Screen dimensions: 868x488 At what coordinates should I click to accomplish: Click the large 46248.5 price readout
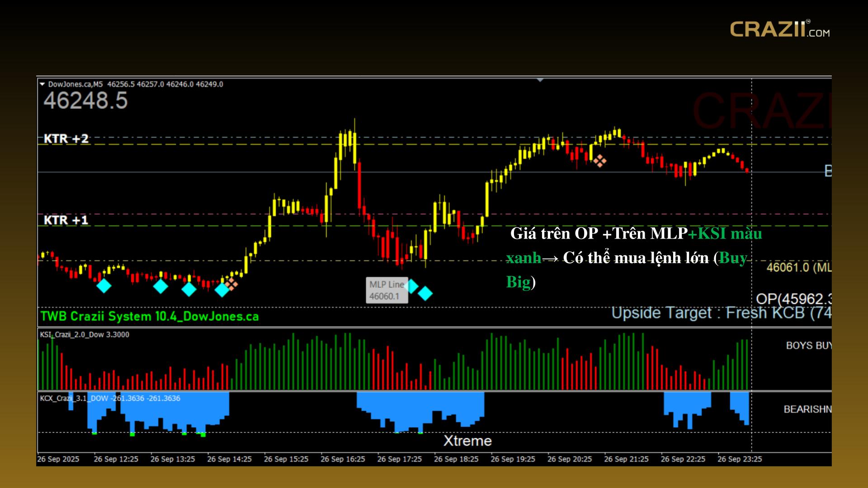click(85, 100)
